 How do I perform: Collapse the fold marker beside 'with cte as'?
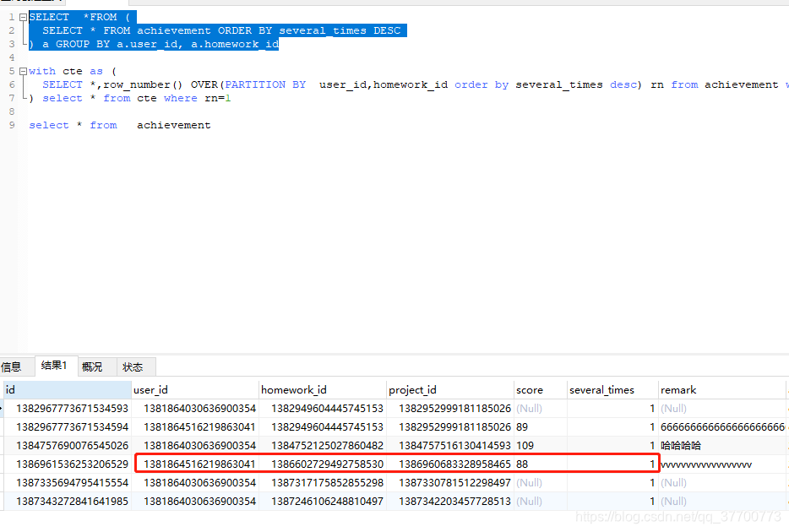(22, 70)
